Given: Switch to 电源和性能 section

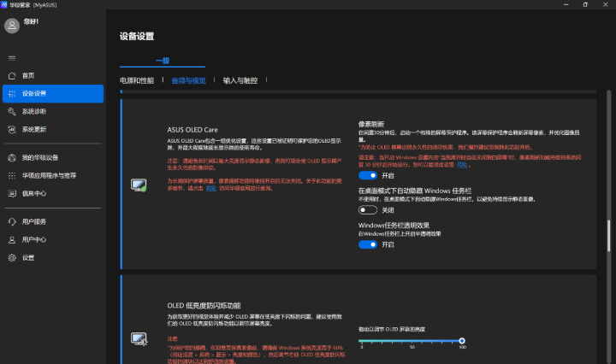Looking at the screenshot, I should (137, 80).
